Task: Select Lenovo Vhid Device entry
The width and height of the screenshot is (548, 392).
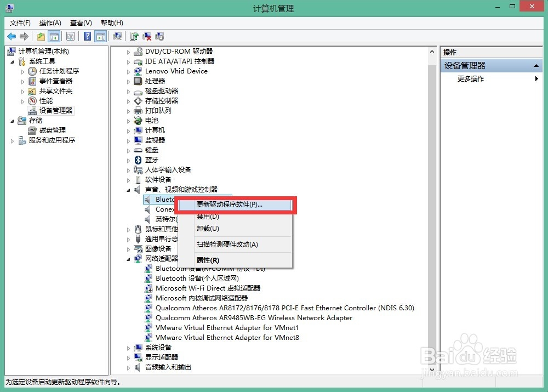Action: 176,71
